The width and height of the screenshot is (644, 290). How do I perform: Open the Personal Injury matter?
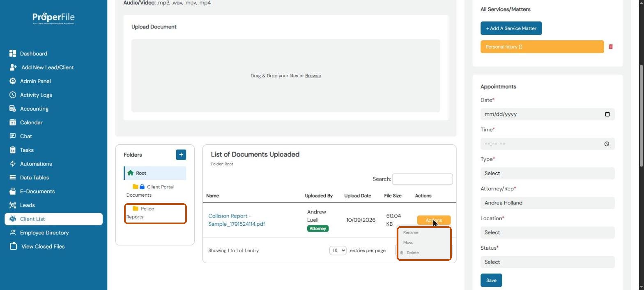coord(542,47)
